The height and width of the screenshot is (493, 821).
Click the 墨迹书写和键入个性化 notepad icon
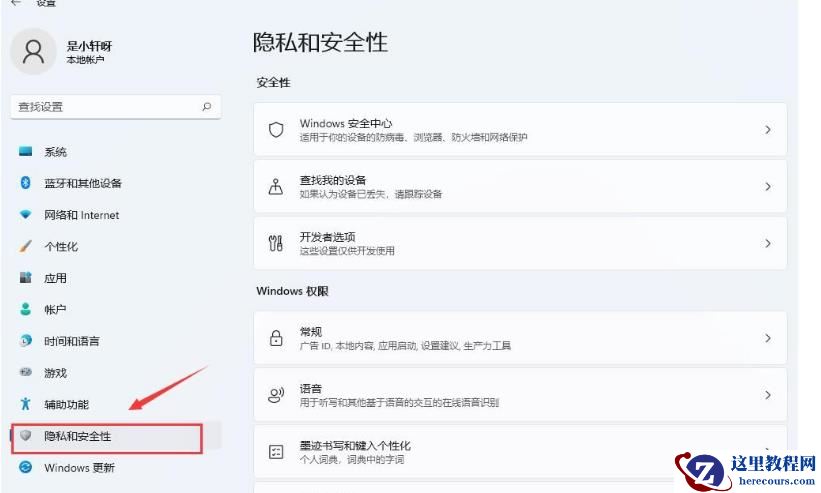(276, 452)
